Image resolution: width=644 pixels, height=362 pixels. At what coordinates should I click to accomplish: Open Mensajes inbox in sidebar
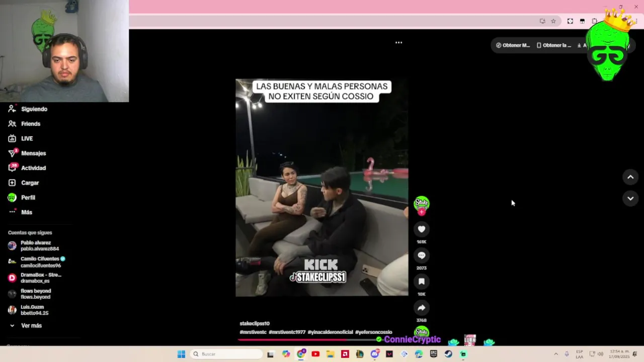pyautogui.click(x=27, y=153)
